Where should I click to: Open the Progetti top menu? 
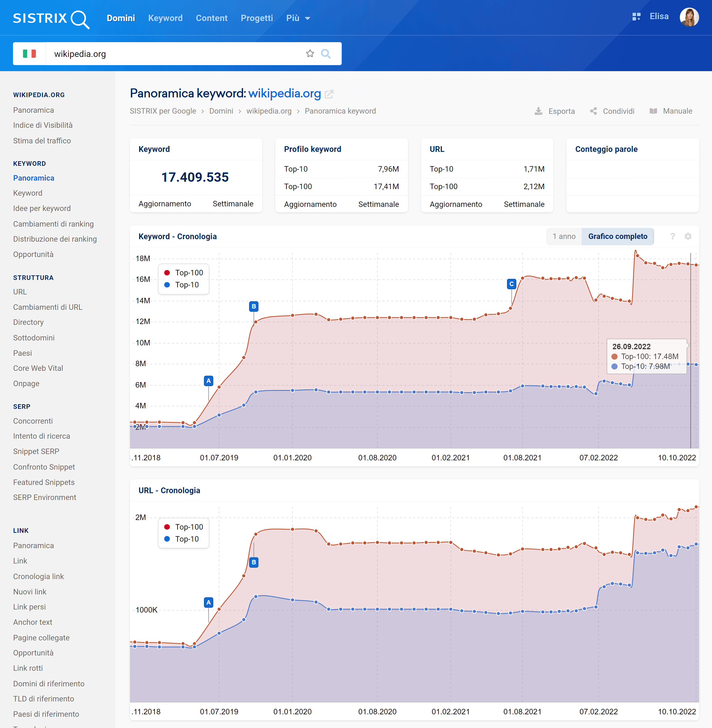pos(257,18)
